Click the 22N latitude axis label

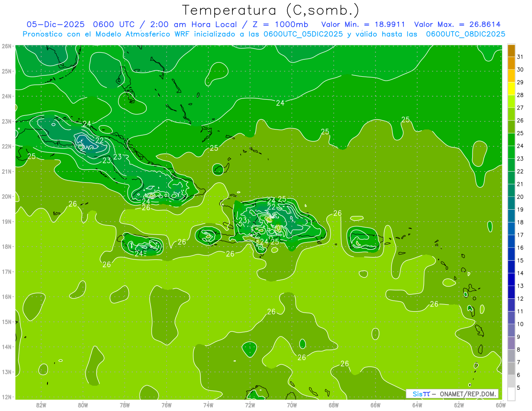6,146
